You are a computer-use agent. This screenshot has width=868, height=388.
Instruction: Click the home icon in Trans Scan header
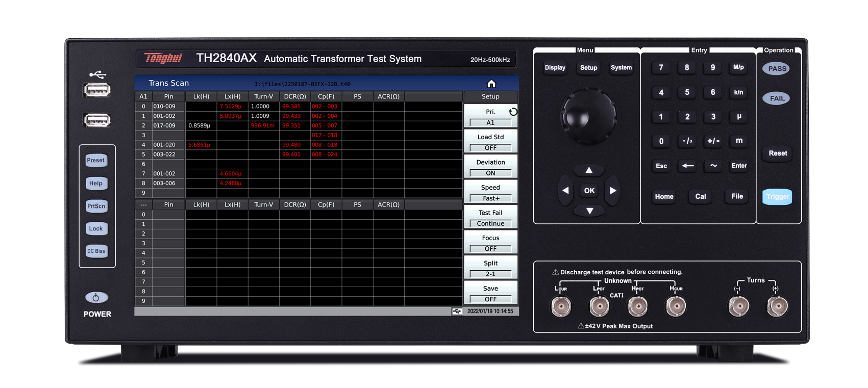click(491, 84)
